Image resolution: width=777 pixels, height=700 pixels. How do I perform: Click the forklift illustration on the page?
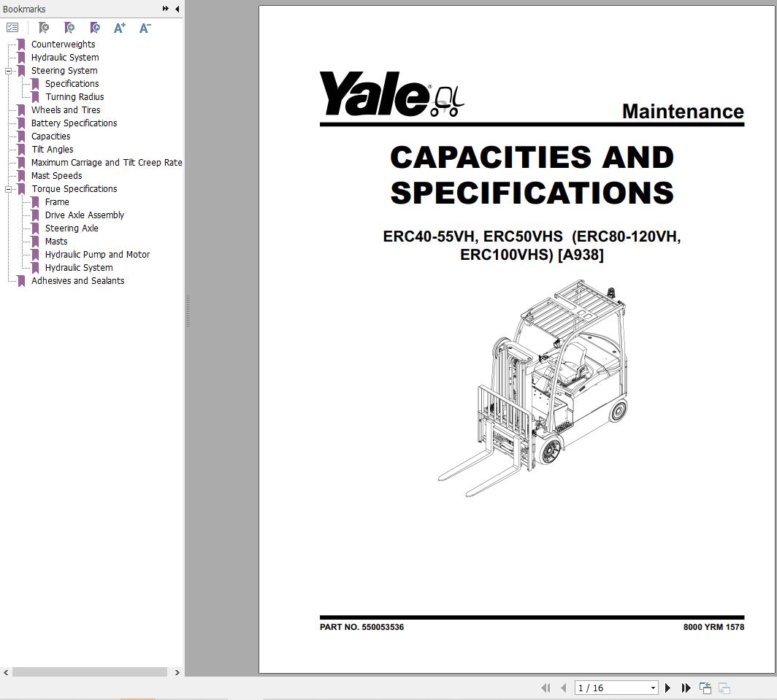(x=533, y=388)
